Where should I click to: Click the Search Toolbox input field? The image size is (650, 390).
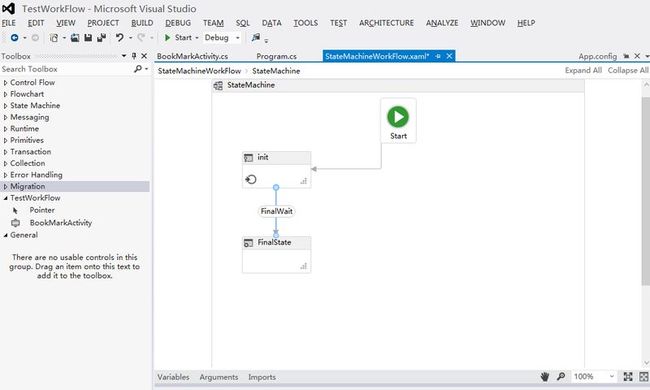pos(66,69)
